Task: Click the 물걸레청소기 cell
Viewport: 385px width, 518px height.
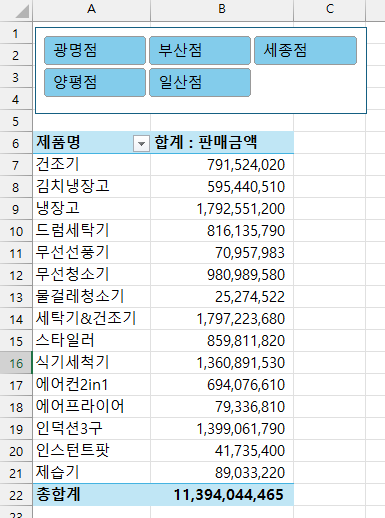Action: point(92,297)
